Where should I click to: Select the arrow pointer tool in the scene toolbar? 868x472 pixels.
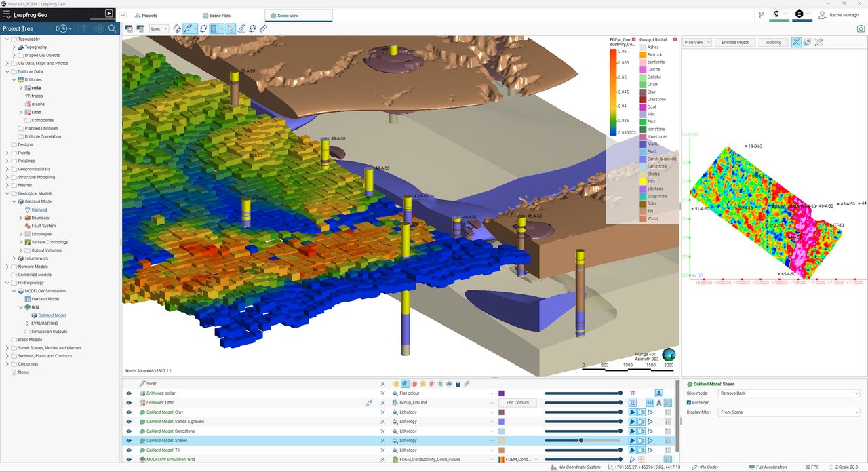coord(231,28)
